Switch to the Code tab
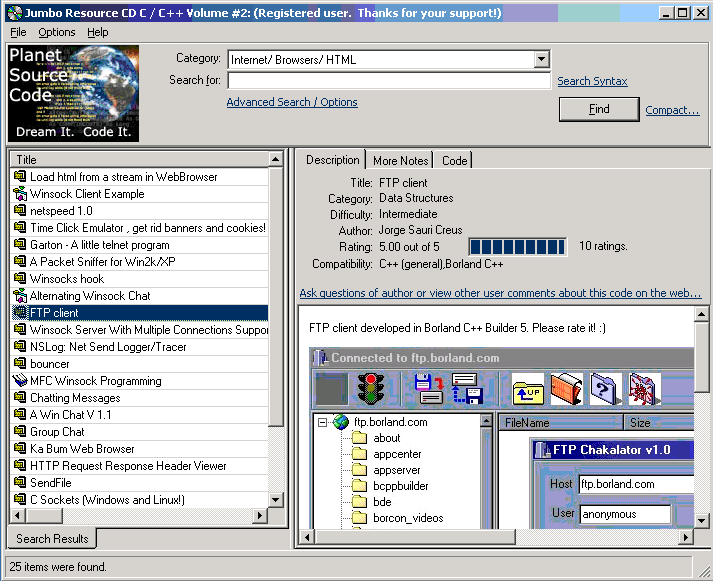This screenshot has height=581, width=713. [454, 161]
